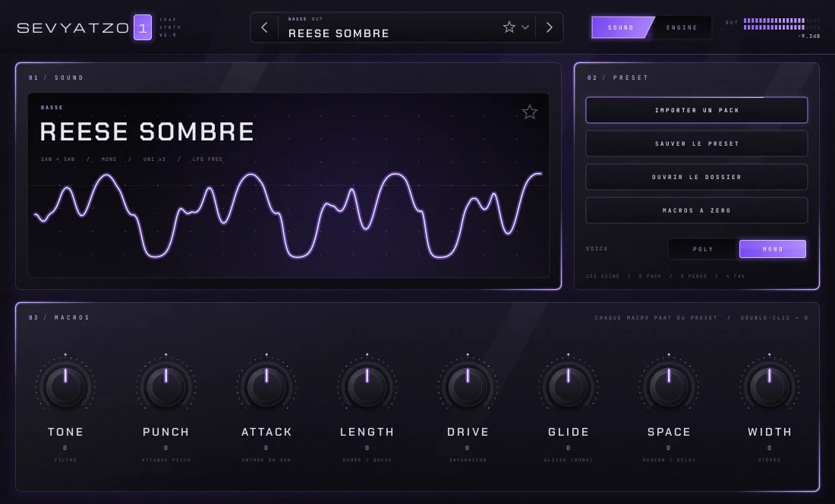Screen dimensions: 835x504
Task: Go to the next preset with the right arrow
Action: [550, 27]
